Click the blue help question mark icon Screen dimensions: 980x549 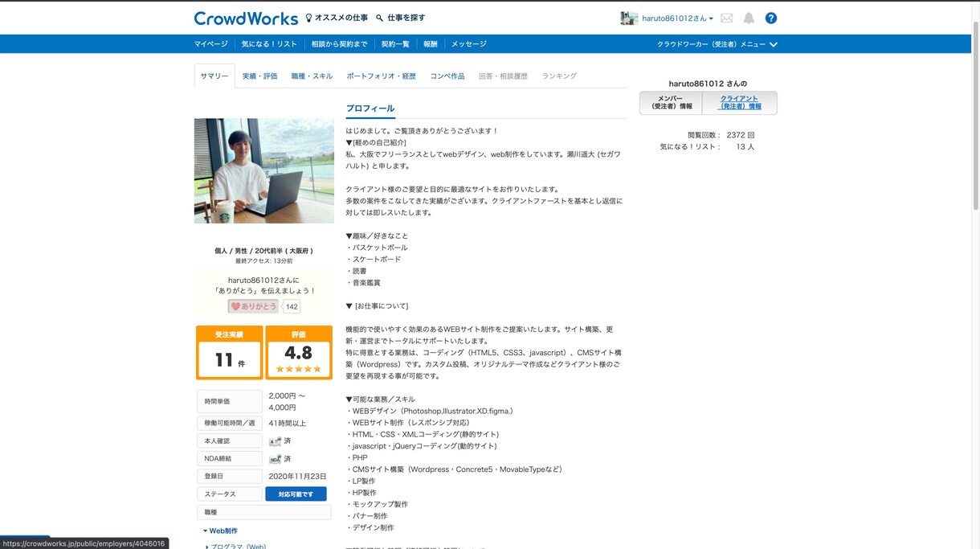[771, 18]
